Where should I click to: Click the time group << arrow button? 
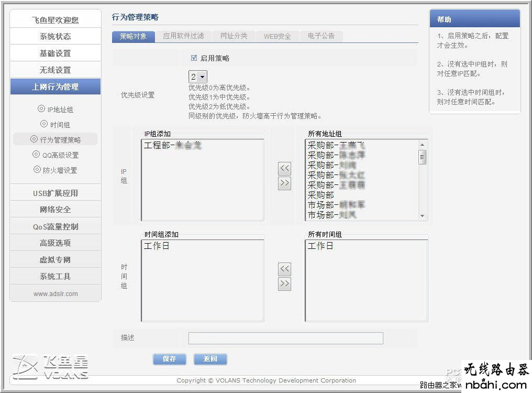click(x=284, y=269)
